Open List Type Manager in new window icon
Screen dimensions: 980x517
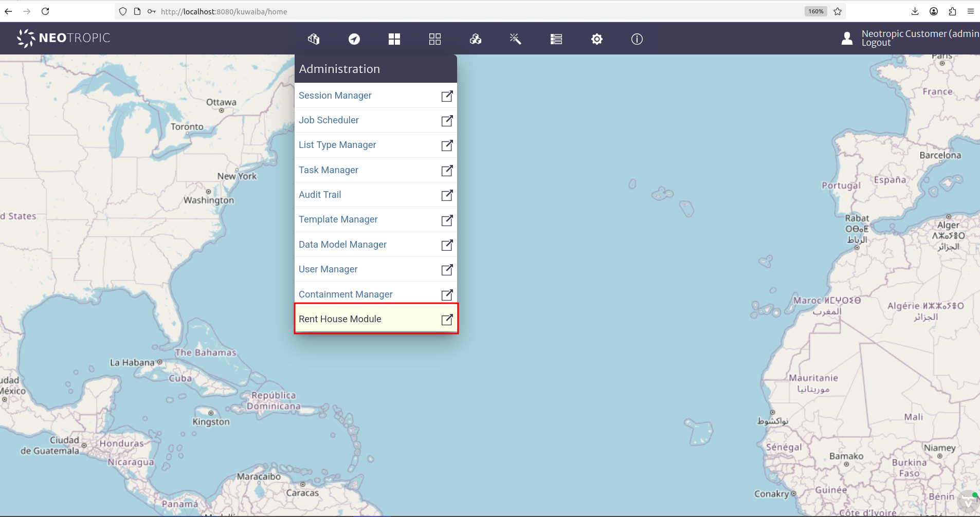(447, 145)
